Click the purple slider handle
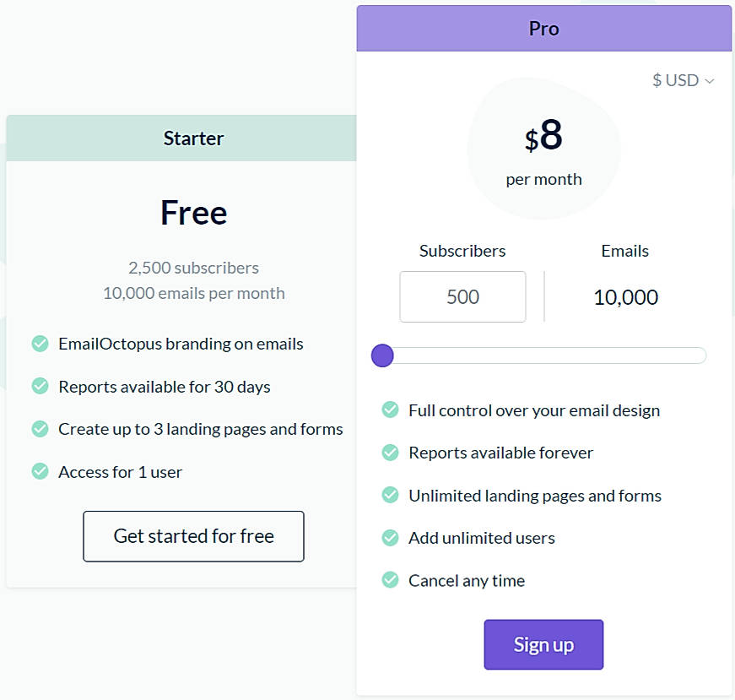Image resolution: width=735 pixels, height=700 pixels. point(382,355)
